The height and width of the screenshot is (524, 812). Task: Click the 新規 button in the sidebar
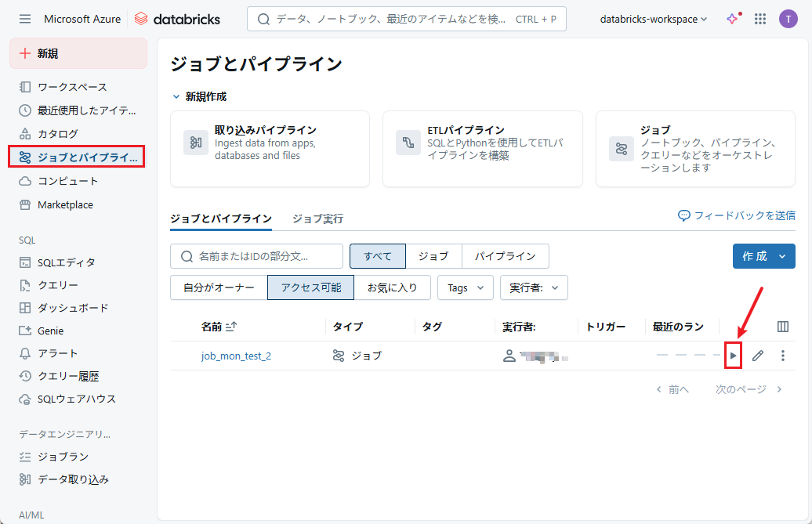(x=78, y=53)
